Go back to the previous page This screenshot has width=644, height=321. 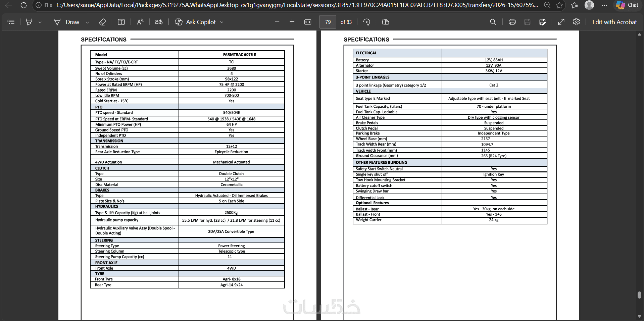click(8, 5)
